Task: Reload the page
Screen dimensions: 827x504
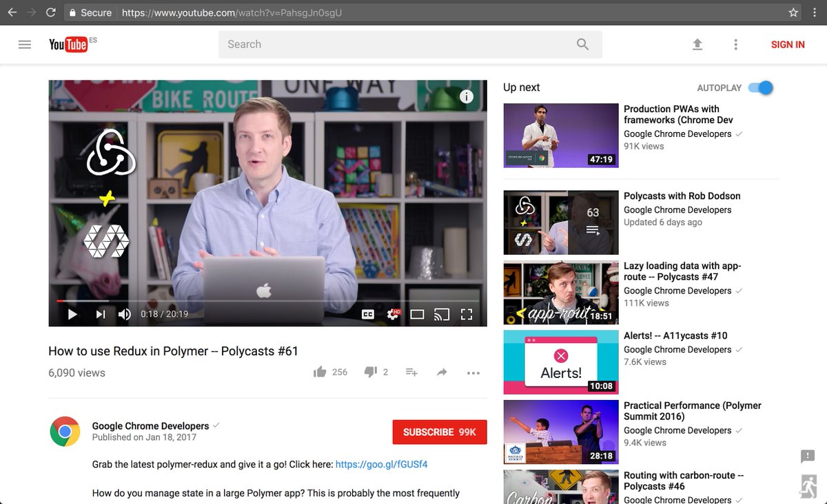Action: [51, 12]
